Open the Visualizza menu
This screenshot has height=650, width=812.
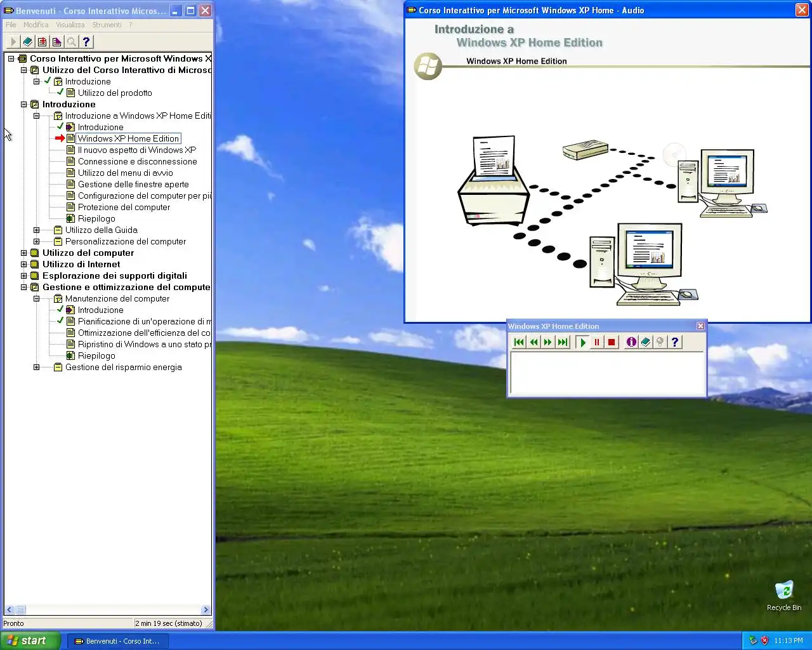click(x=70, y=25)
